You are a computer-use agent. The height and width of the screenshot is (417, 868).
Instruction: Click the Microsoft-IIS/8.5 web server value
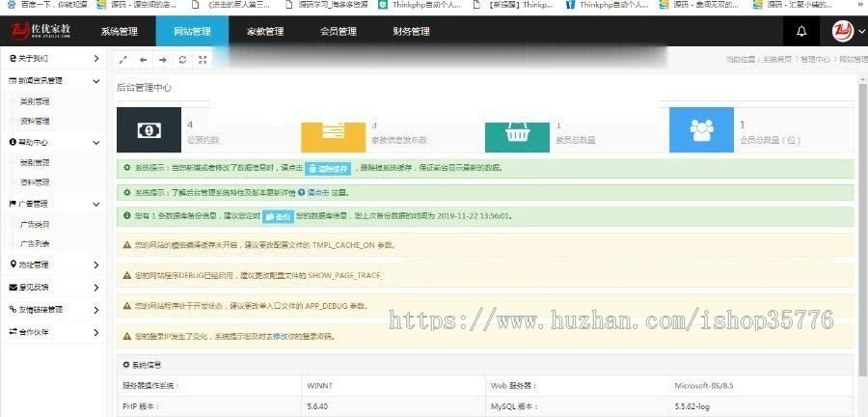pyautogui.click(x=704, y=385)
